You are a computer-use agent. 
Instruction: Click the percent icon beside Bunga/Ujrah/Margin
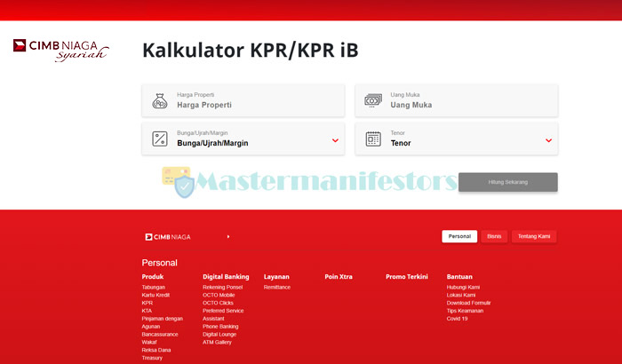click(160, 138)
